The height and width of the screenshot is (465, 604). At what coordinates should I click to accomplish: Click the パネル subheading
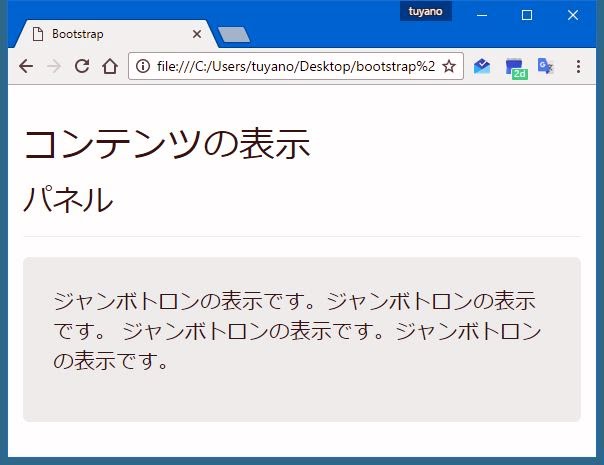click(x=68, y=200)
